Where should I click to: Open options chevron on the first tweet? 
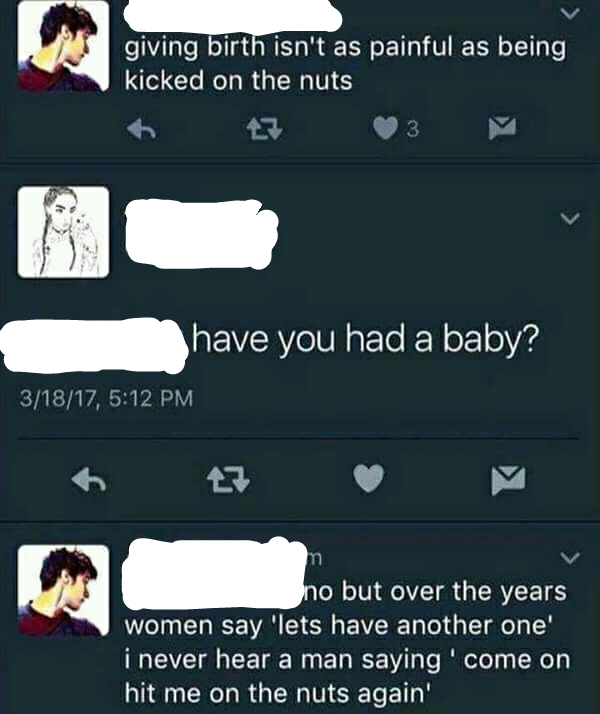click(569, 14)
